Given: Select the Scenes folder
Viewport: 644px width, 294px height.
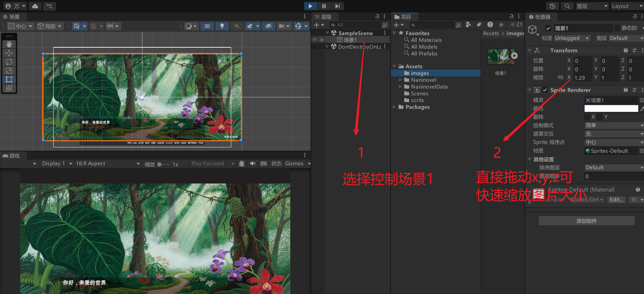Looking at the screenshot, I should 420,93.
